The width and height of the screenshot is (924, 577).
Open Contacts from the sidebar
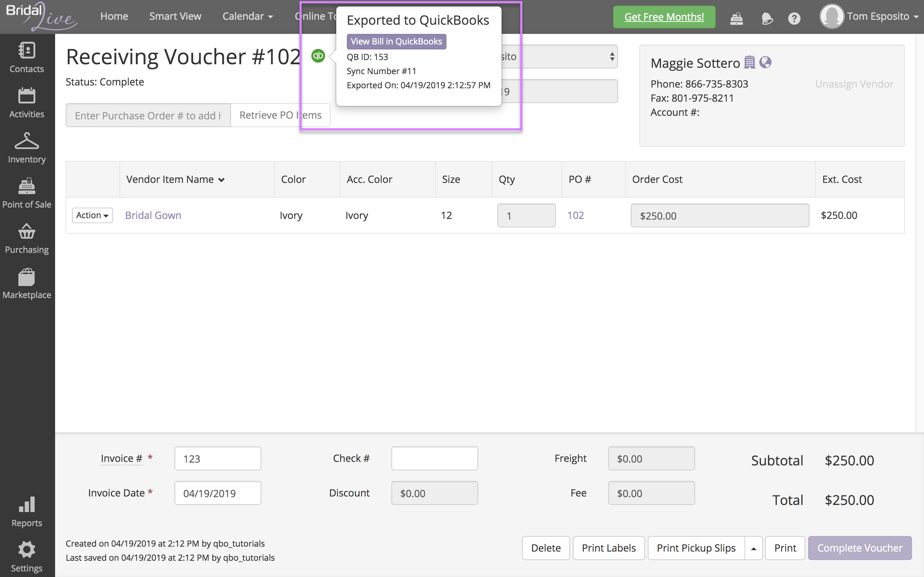(x=27, y=58)
